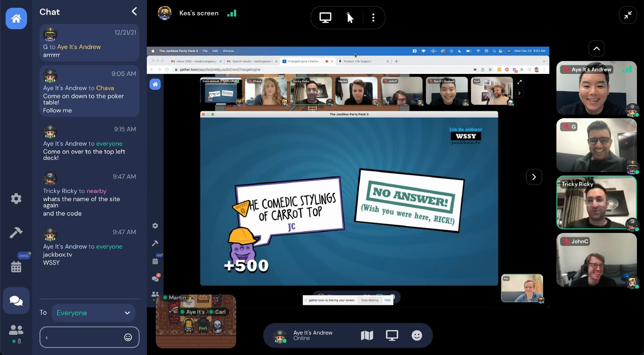
Task: Switch to Search results browser tab
Action: pyautogui.click(x=252, y=61)
